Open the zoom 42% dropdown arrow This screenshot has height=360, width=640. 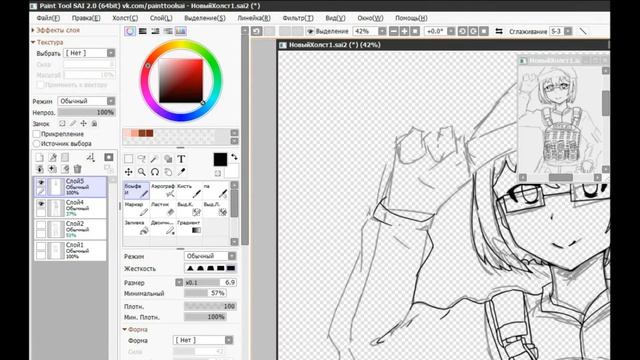[x=382, y=31]
